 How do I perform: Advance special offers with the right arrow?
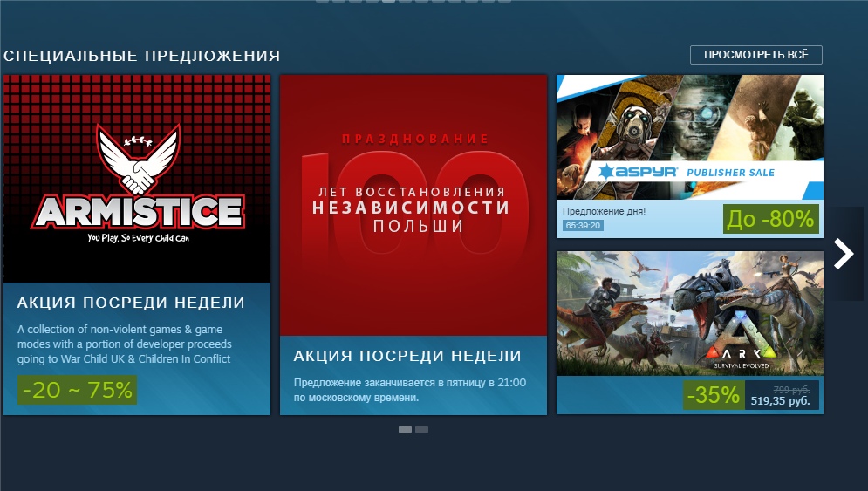click(844, 254)
